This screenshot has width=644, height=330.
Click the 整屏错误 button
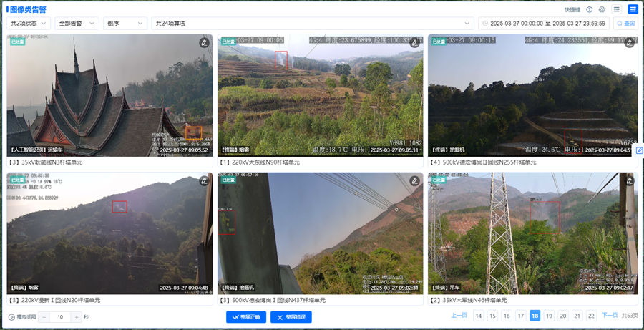click(x=291, y=317)
